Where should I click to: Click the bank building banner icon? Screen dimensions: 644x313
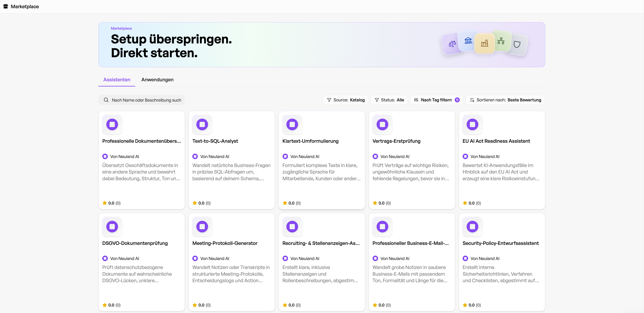[x=468, y=40]
